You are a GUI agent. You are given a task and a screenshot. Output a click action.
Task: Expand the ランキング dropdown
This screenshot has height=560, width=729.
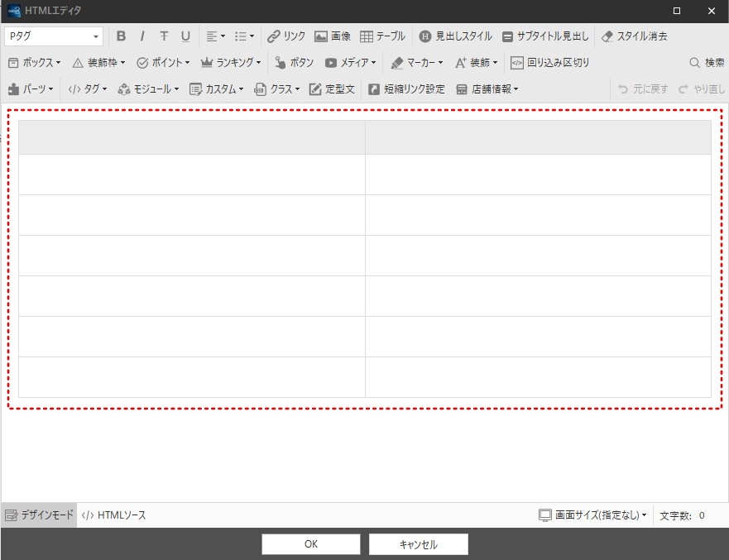click(x=231, y=62)
